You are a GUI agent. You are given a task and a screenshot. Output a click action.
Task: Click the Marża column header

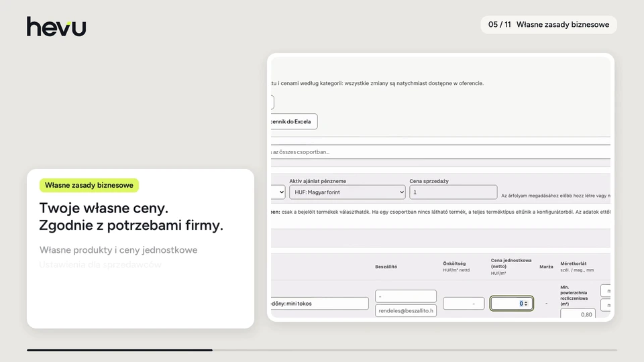point(546,267)
